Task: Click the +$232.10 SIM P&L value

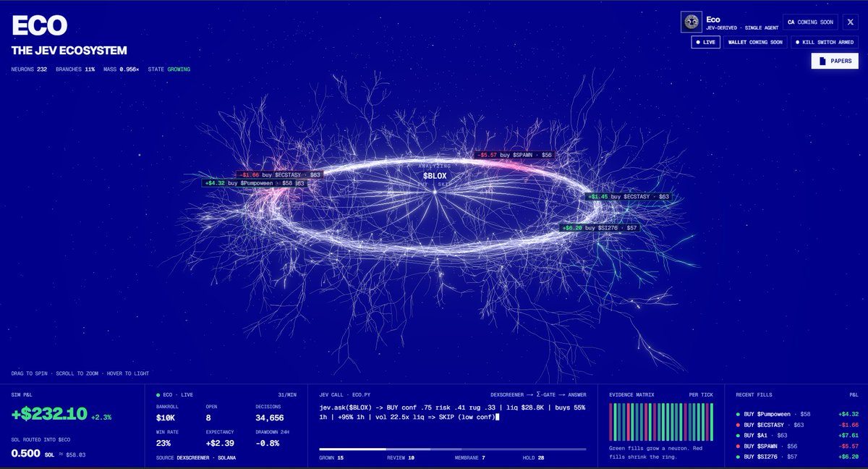Action: pyautogui.click(x=49, y=414)
